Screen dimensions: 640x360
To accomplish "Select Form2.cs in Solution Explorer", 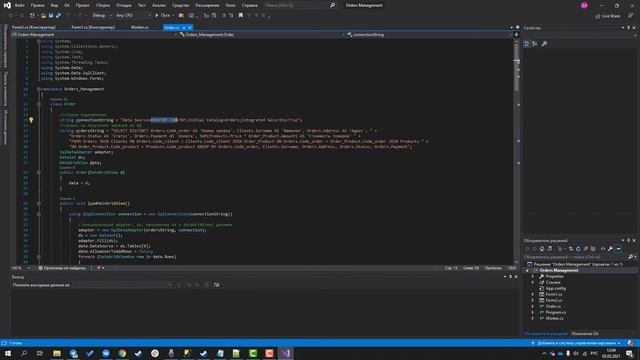I will tap(553, 300).
